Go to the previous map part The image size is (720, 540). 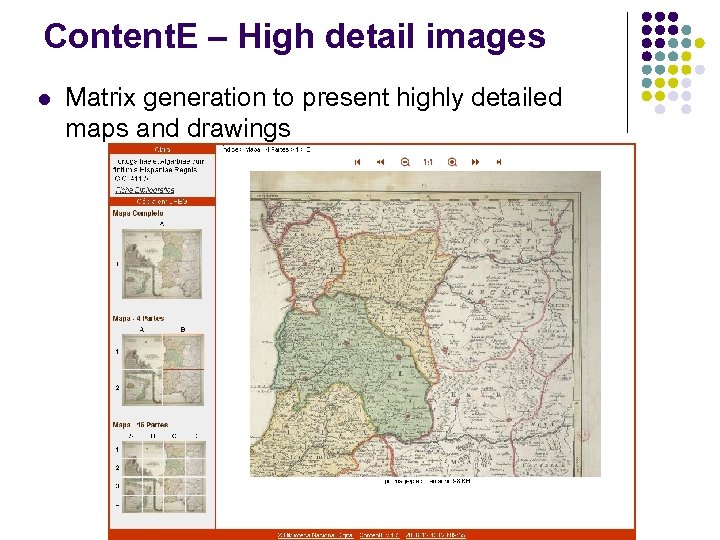point(381,162)
